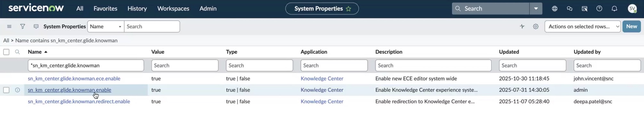Sort by the Name column header
Viewport: 644px width, 125px height.
(35, 52)
